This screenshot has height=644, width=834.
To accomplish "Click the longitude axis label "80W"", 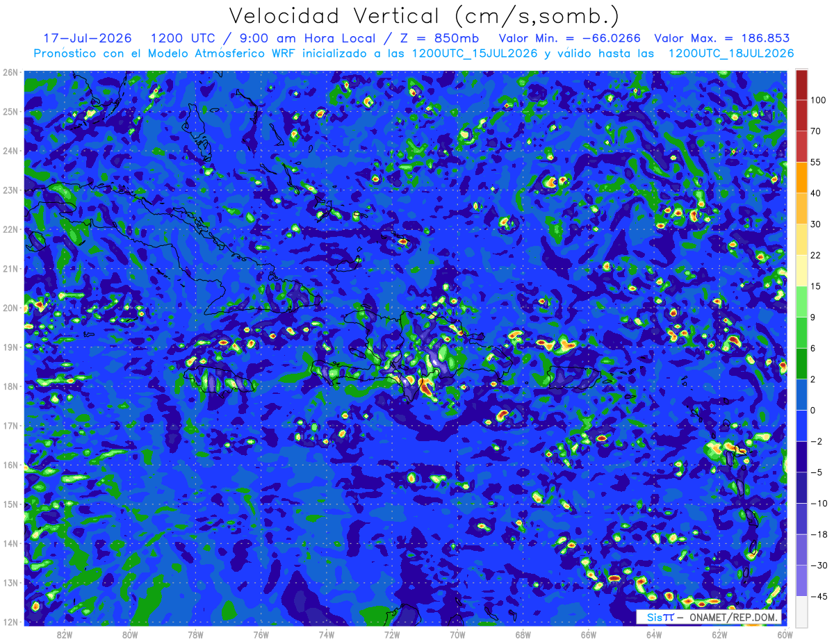I will click(130, 634).
